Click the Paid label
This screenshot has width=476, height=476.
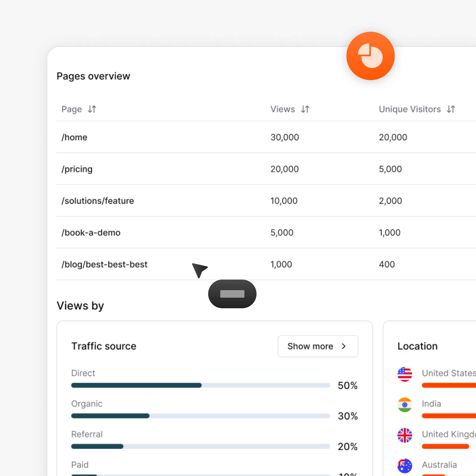[x=80, y=465]
